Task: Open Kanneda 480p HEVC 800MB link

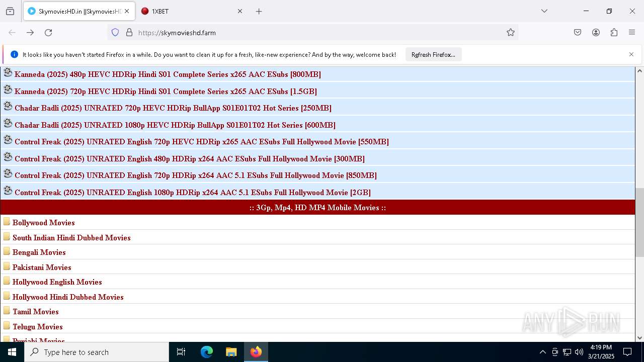Action: click(168, 74)
